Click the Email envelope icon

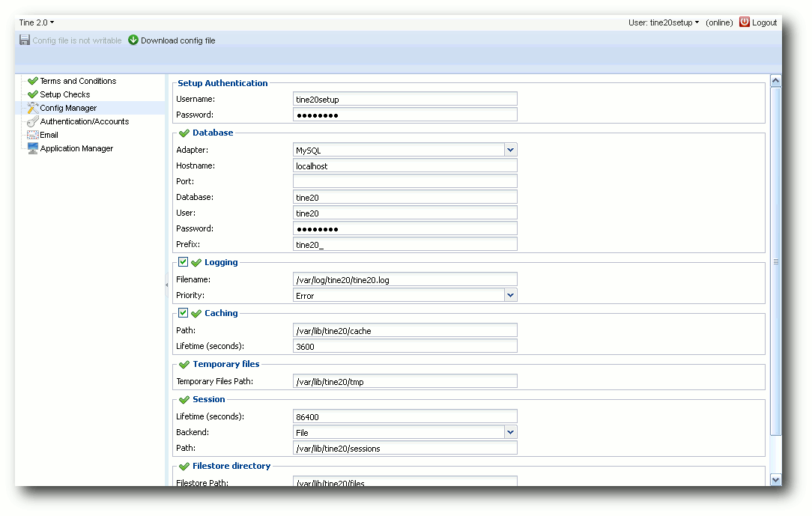click(33, 135)
